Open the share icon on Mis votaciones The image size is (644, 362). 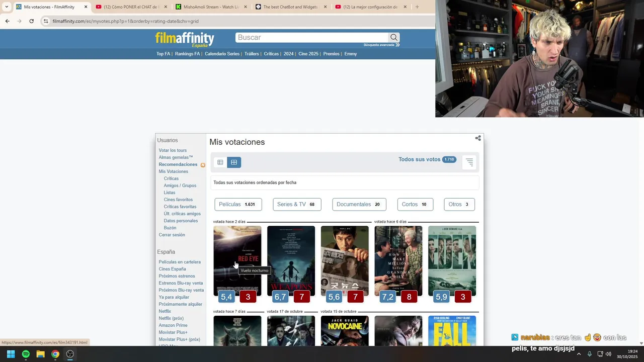478,138
